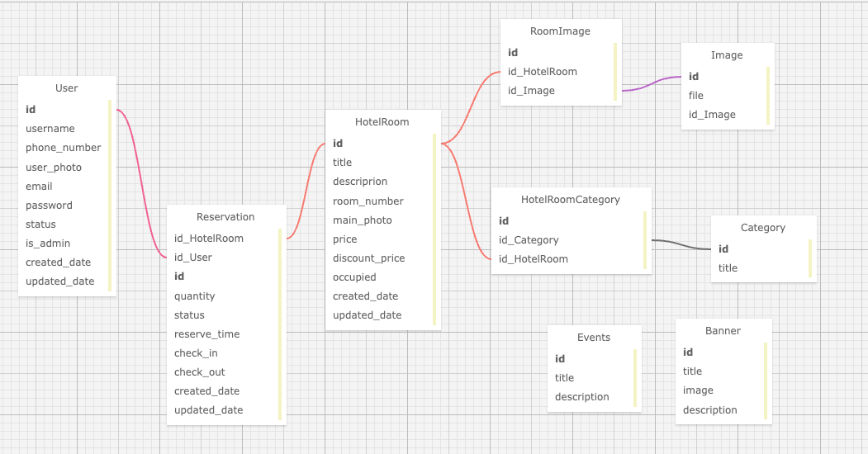Select the room_number field
This screenshot has height=454, width=868.
[368, 201]
